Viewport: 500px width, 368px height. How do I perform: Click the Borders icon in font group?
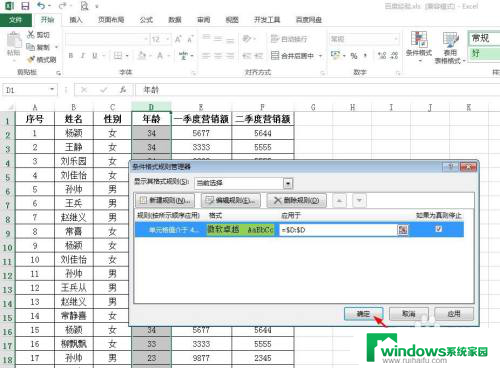point(118,56)
